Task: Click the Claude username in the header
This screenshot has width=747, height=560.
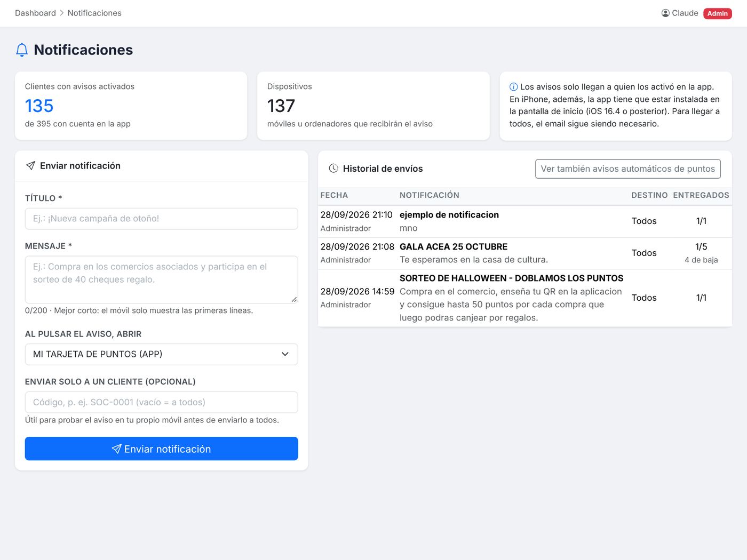Action: coord(685,13)
